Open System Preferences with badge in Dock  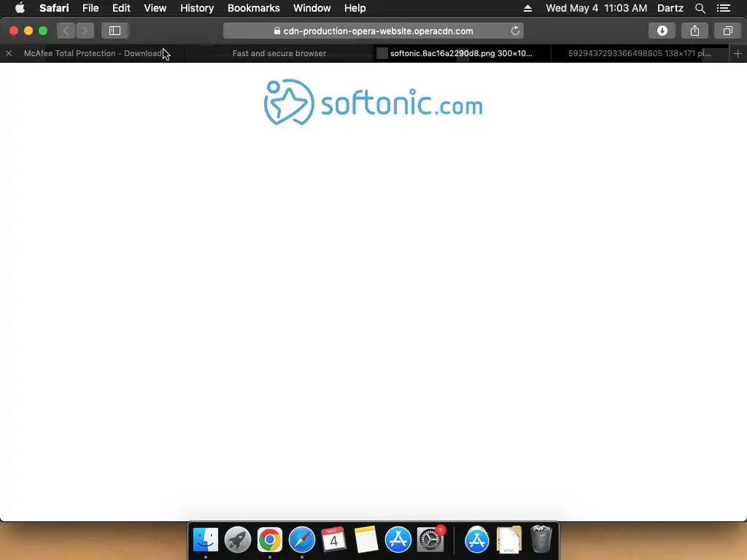point(430,540)
